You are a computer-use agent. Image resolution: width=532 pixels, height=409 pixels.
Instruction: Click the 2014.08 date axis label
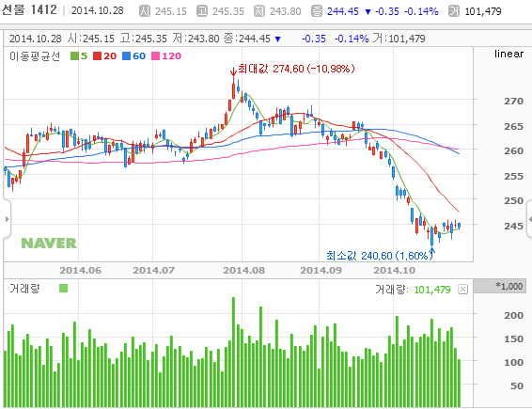tap(243, 271)
